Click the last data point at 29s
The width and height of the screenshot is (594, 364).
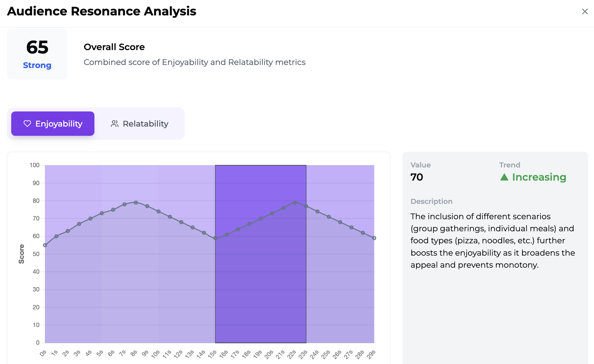point(374,238)
